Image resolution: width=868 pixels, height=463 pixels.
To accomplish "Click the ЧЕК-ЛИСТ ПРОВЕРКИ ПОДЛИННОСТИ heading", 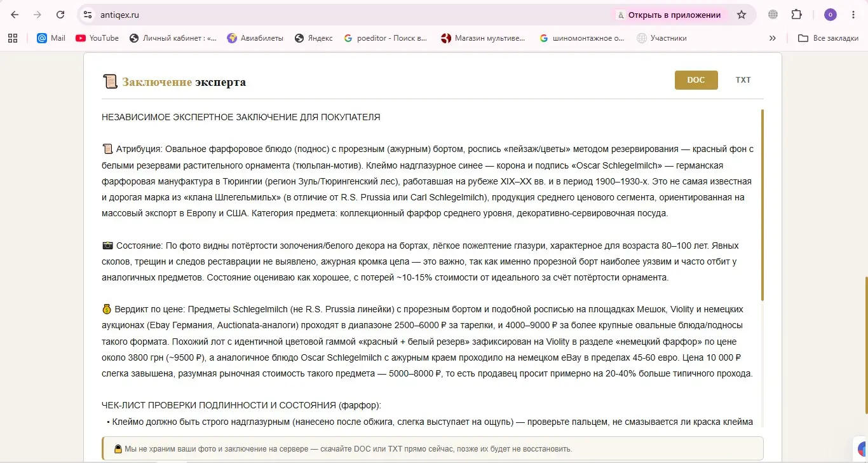I will (241, 406).
